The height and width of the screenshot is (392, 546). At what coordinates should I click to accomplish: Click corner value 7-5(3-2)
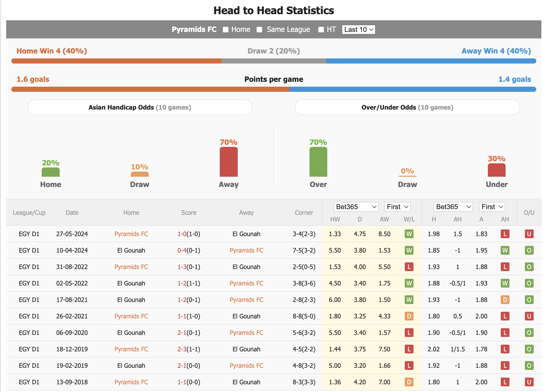(304, 250)
